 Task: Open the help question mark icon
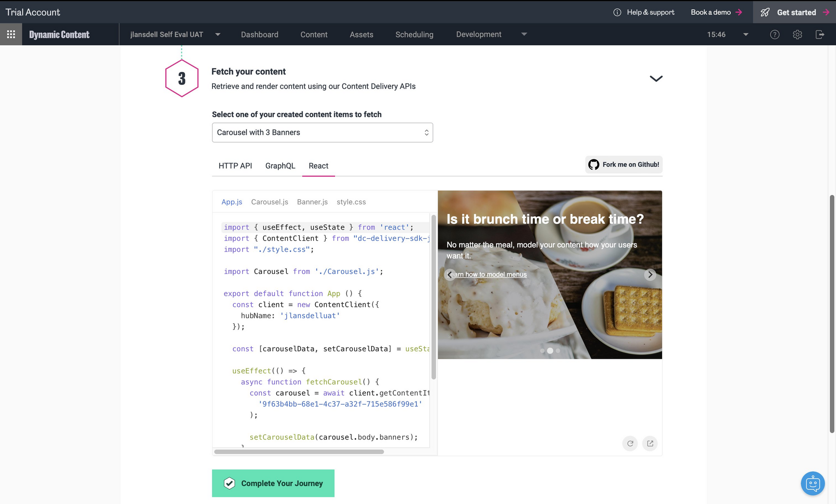[x=775, y=35]
